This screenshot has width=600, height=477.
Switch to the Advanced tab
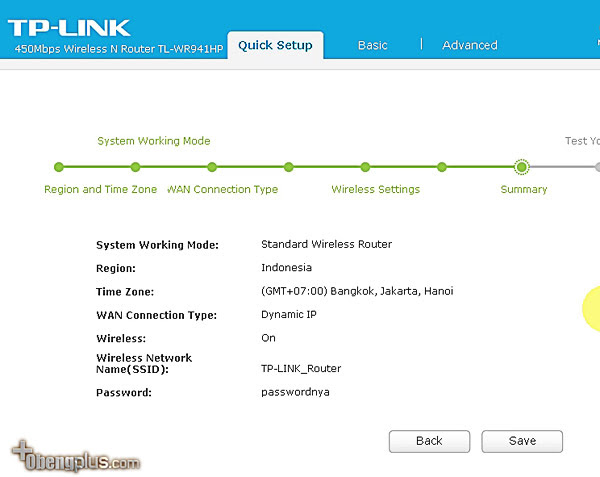point(470,45)
